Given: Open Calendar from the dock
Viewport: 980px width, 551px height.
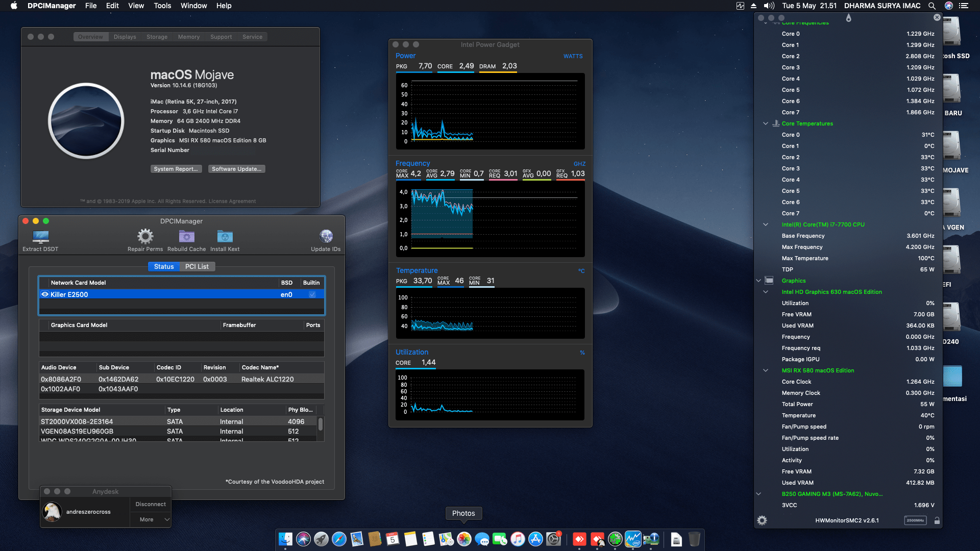Looking at the screenshot, I should [393, 539].
